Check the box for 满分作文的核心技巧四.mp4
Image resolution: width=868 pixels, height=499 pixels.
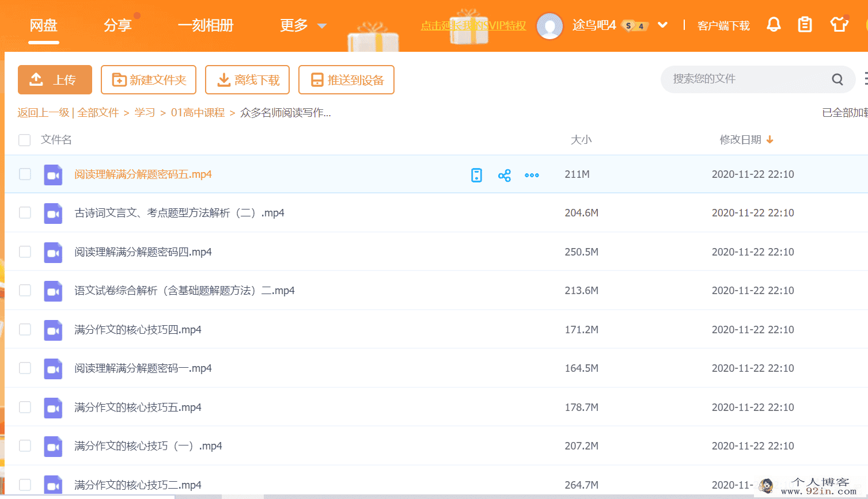click(25, 329)
